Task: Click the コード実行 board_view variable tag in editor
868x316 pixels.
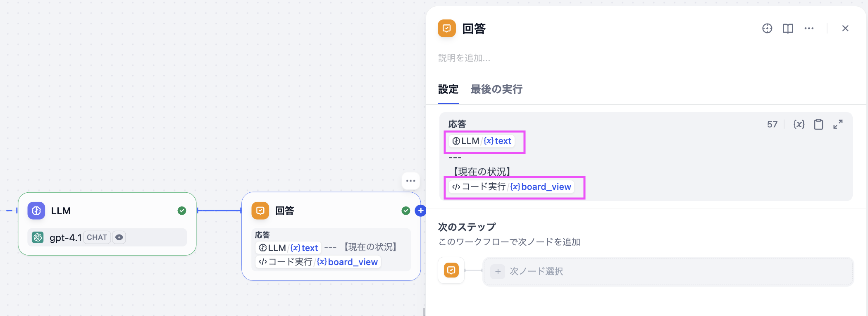Action: [x=512, y=187]
